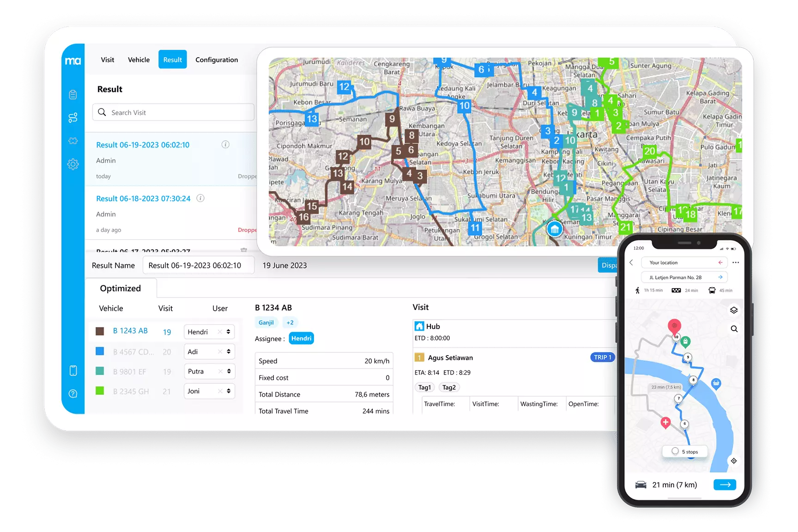Tap the red medical cross marker on phone

665,423
